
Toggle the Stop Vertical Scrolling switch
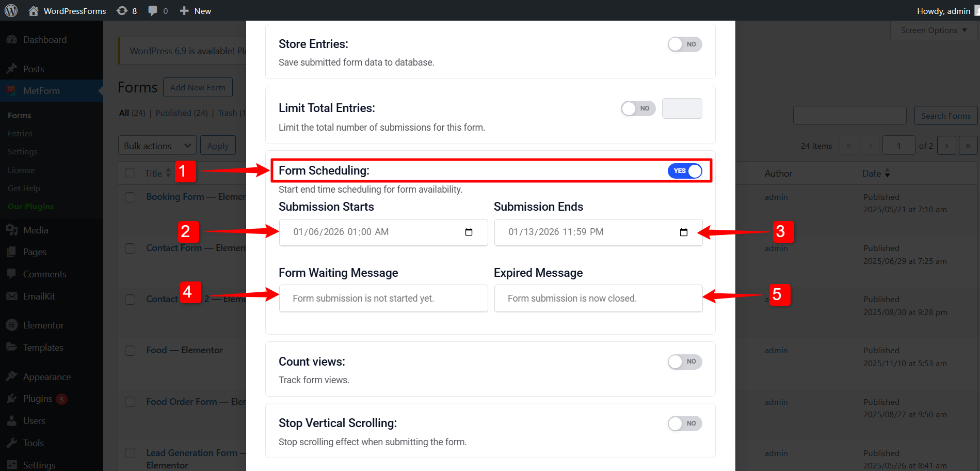(x=684, y=423)
